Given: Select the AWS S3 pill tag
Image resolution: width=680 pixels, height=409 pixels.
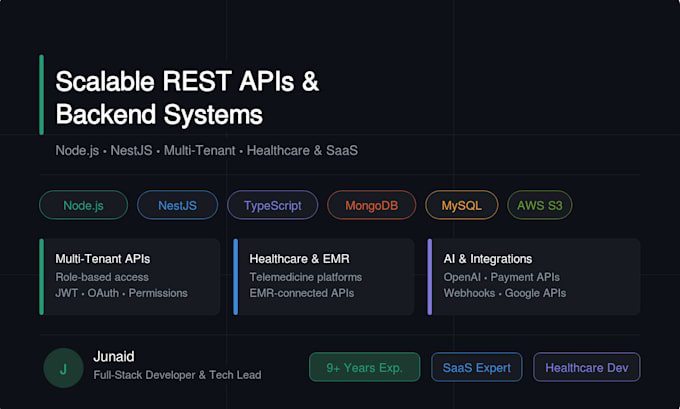Looking at the screenshot, I should pos(539,205).
